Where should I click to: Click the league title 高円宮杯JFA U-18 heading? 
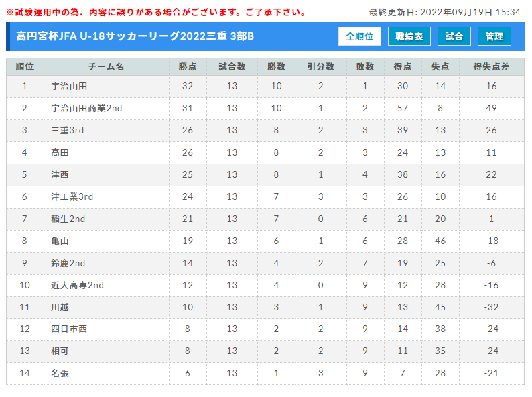click(135, 36)
